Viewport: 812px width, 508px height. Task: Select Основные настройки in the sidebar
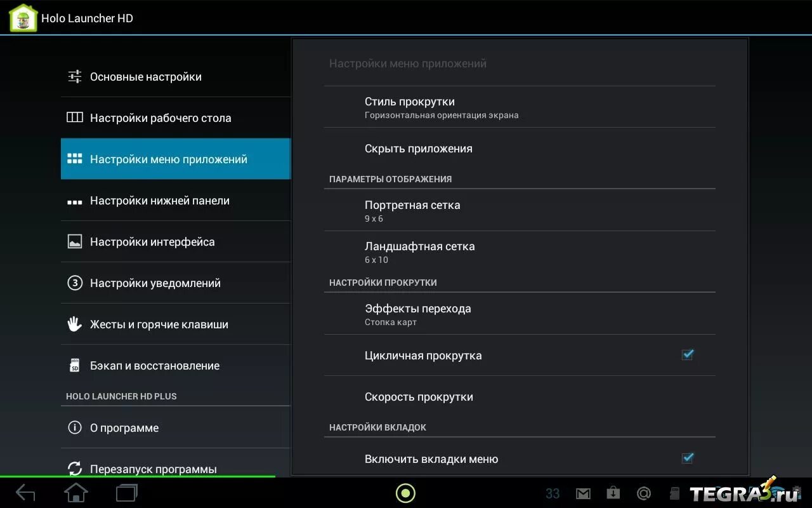[176, 77]
